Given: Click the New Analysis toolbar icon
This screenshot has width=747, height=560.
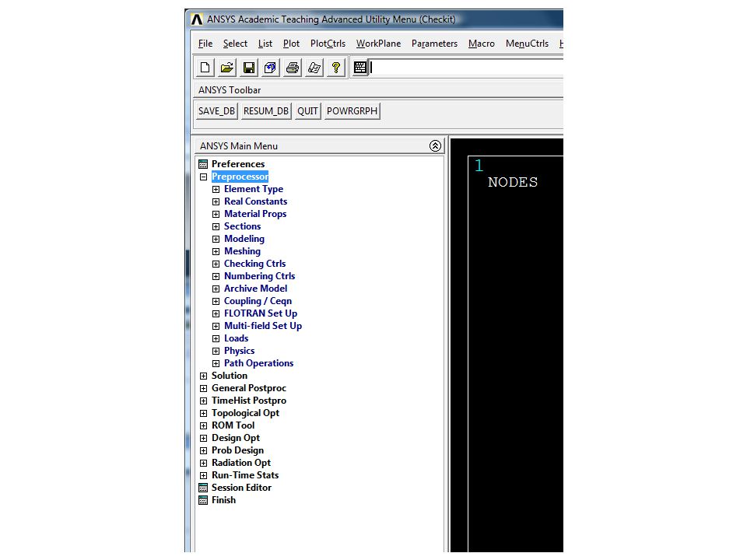Looking at the screenshot, I should coord(205,68).
